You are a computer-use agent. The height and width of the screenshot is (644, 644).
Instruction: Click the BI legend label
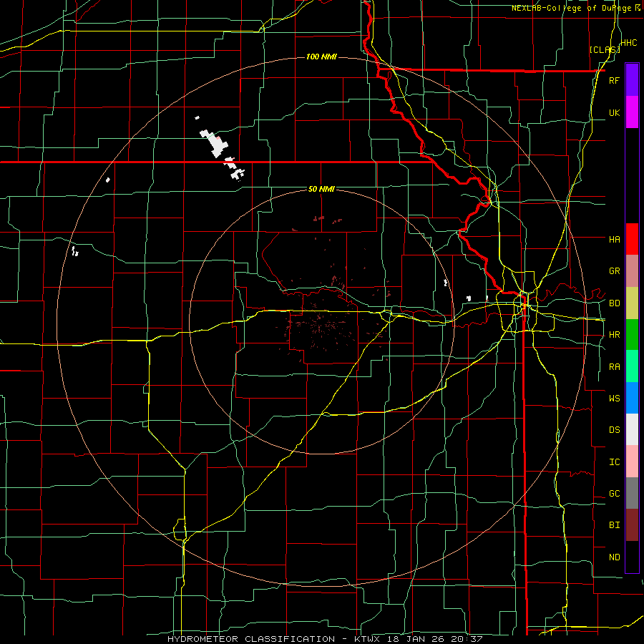[614, 525]
